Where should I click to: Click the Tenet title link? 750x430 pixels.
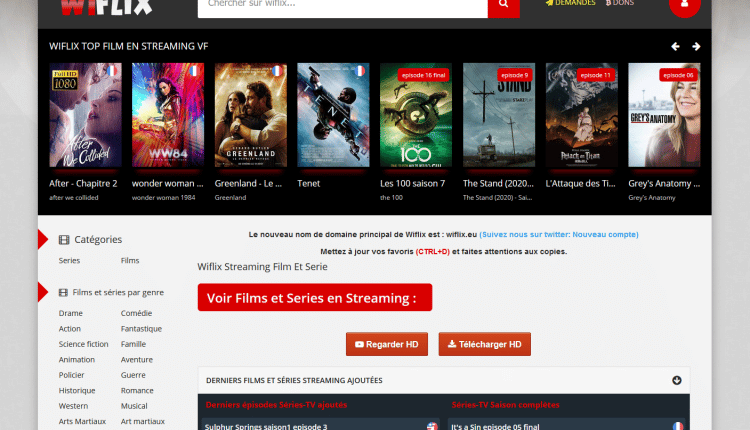pyautogui.click(x=309, y=184)
